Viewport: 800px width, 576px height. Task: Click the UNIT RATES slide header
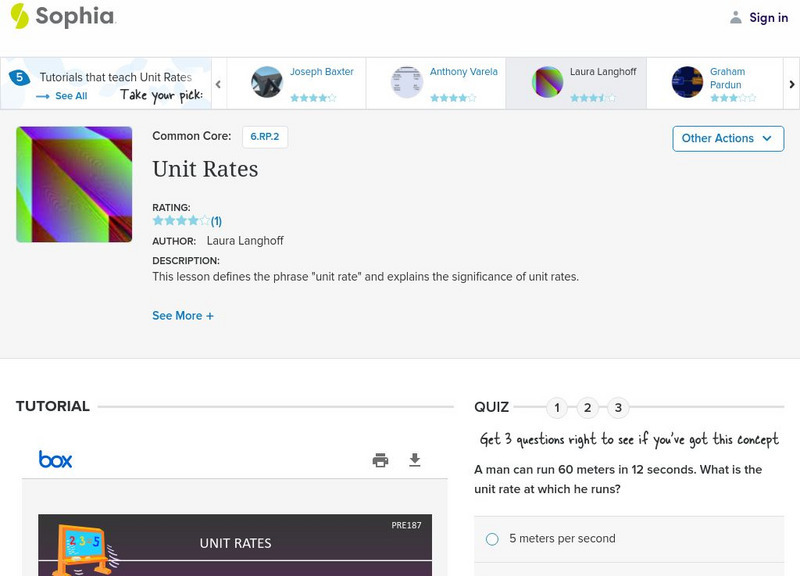click(235, 543)
